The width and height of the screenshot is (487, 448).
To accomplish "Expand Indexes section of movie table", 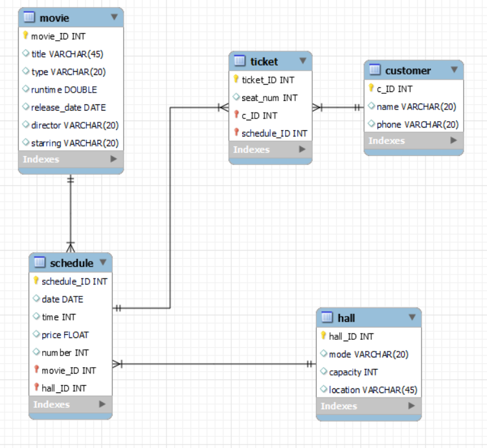I will click(114, 159).
